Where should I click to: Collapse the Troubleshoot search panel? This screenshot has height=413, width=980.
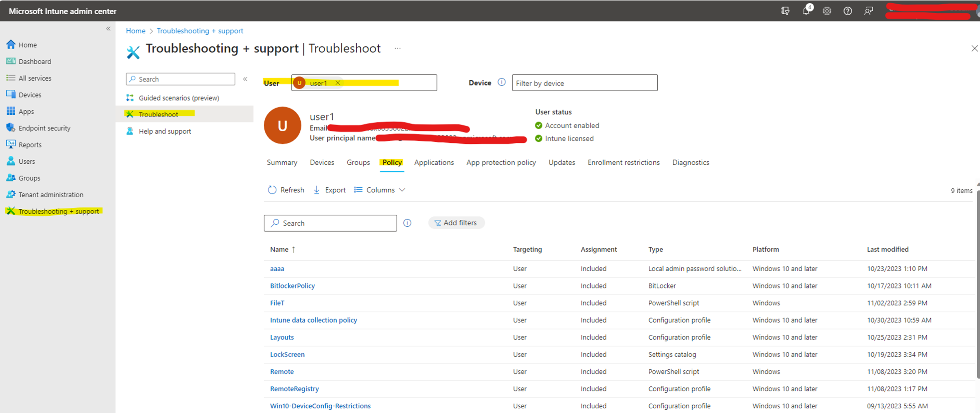click(245, 79)
